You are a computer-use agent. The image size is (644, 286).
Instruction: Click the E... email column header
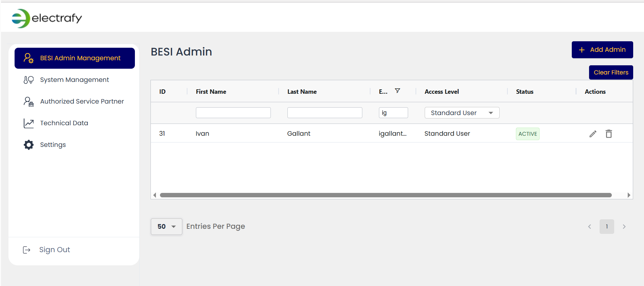(x=383, y=92)
